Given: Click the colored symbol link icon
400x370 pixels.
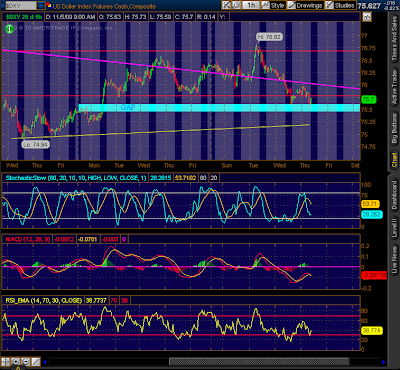Looking at the screenshot, I should (x=49, y=5).
